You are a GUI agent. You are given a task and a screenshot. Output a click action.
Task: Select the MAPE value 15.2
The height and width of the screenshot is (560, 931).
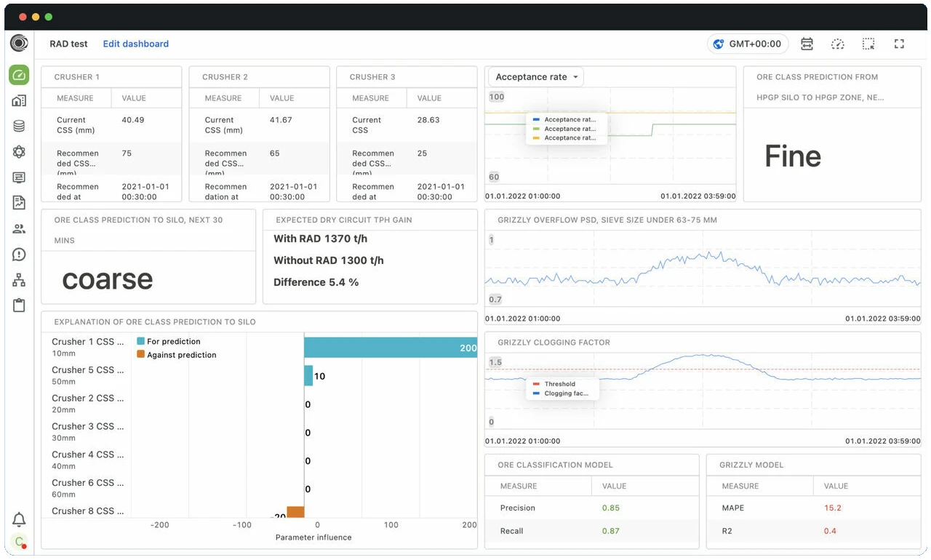coord(833,508)
